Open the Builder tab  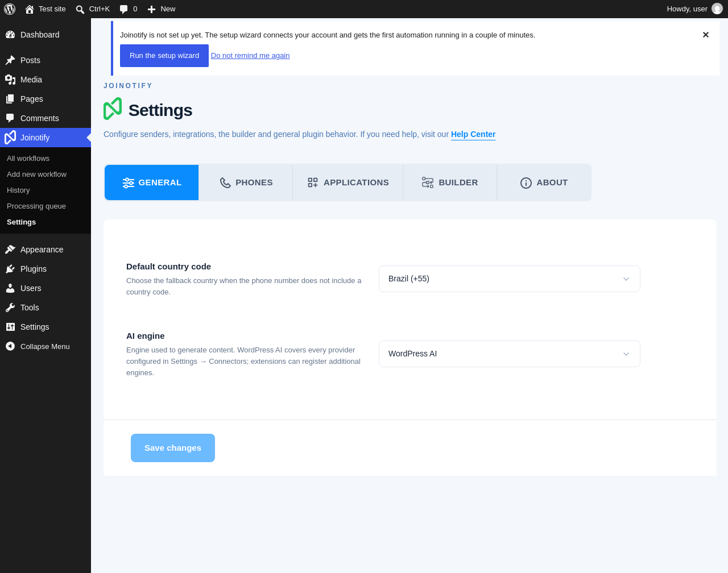click(450, 182)
